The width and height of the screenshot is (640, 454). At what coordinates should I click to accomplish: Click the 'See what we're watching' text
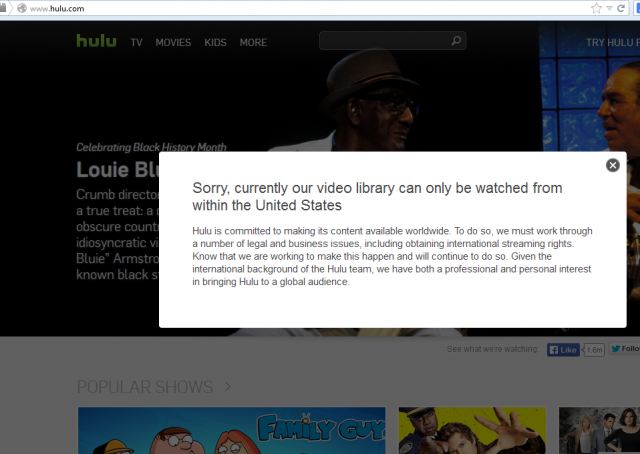(493, 349)
